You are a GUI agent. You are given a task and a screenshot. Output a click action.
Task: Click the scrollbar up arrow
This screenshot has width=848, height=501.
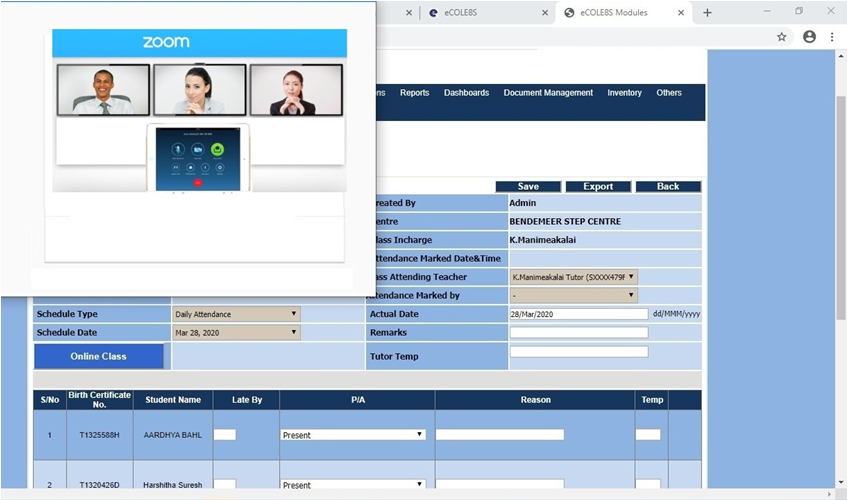(x=840, y=56)
